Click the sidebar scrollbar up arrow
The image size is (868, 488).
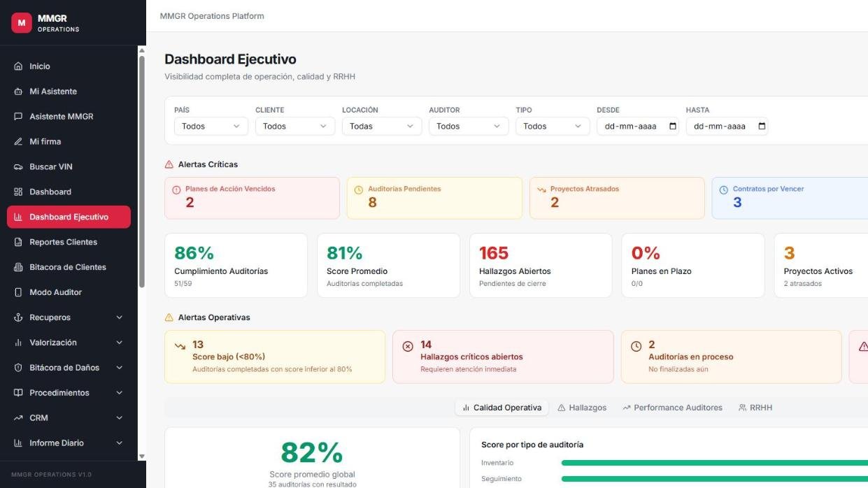point(142,50)
